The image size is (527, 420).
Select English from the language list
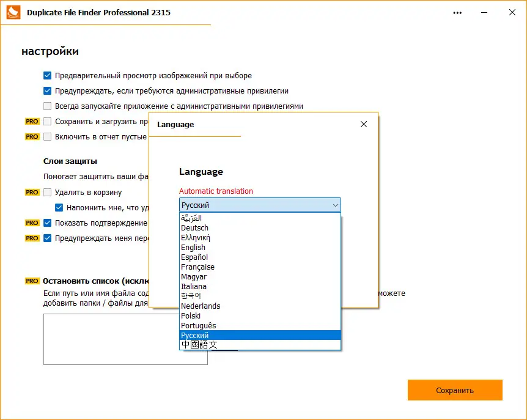tap(193, 247)
